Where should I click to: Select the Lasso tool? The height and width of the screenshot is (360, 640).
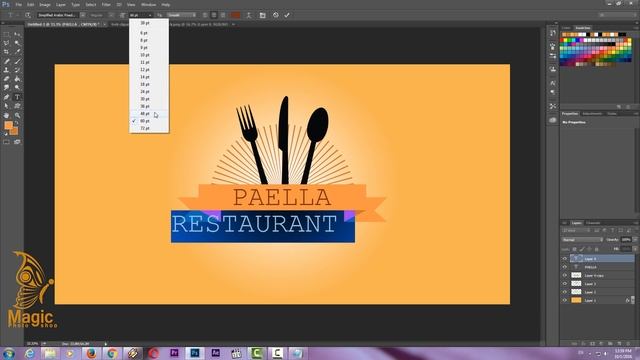(x=7, y=43)
